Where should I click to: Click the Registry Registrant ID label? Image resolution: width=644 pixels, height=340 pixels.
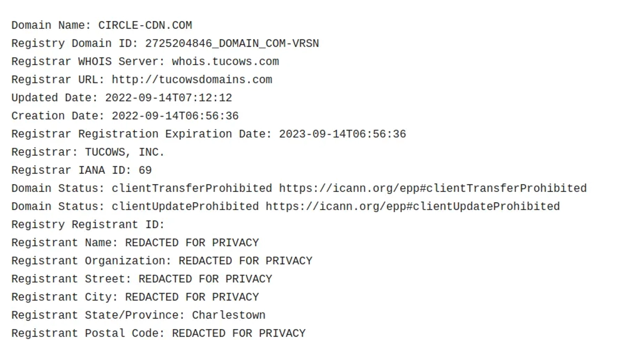[x=88, y=225]
